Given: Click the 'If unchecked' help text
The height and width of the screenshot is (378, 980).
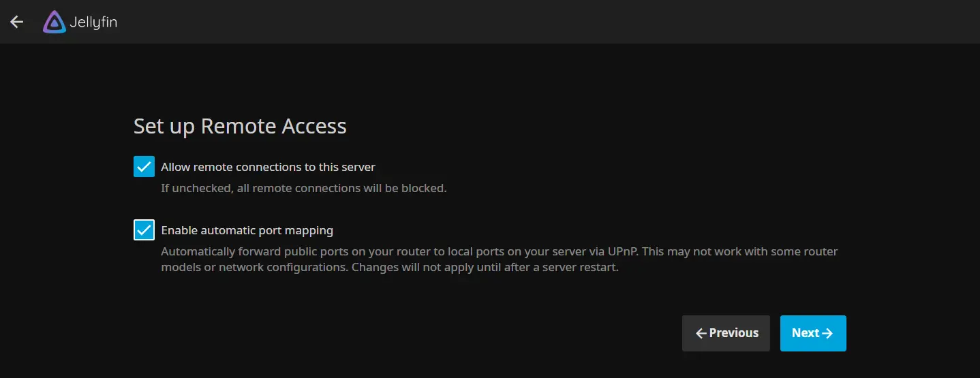Looking at the screenshot, I should click(x=304, y=188).
